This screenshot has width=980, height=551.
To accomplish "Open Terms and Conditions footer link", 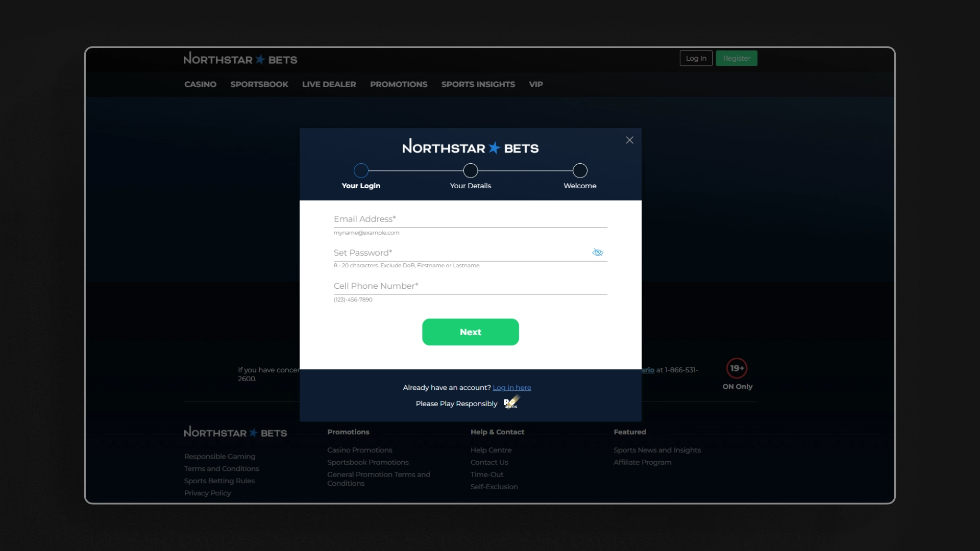I will [x=222, y=469].
